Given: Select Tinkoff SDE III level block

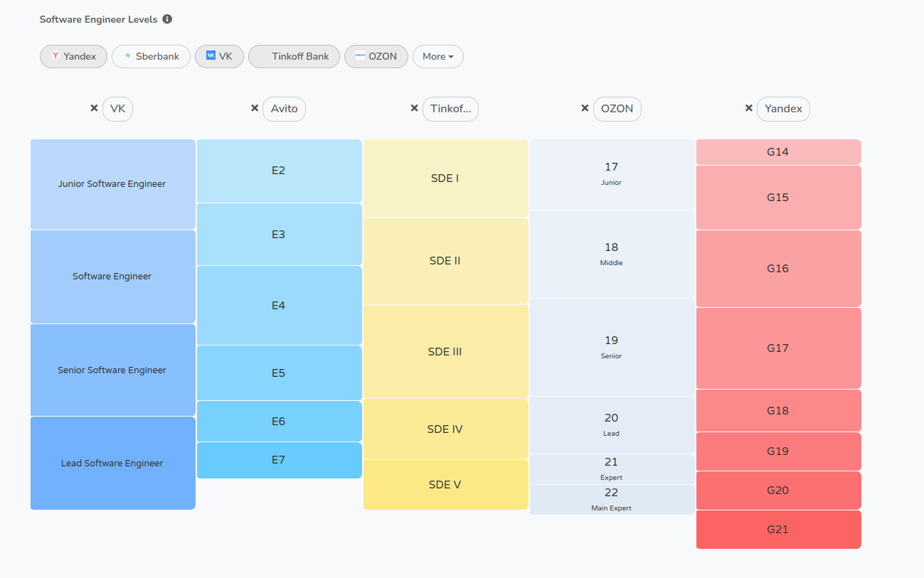Looking at the screenshot, I should point(446,352).
